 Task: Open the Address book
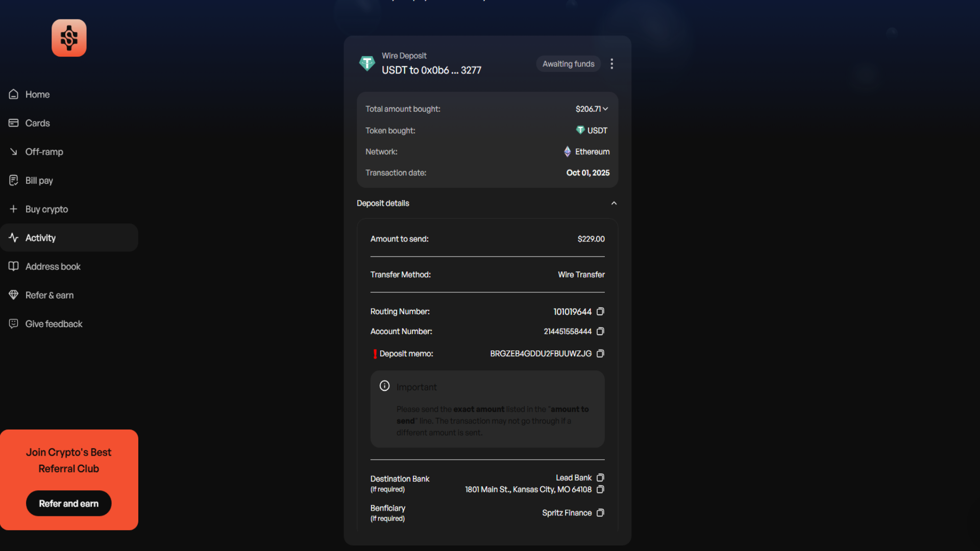[x=53, y=266]
